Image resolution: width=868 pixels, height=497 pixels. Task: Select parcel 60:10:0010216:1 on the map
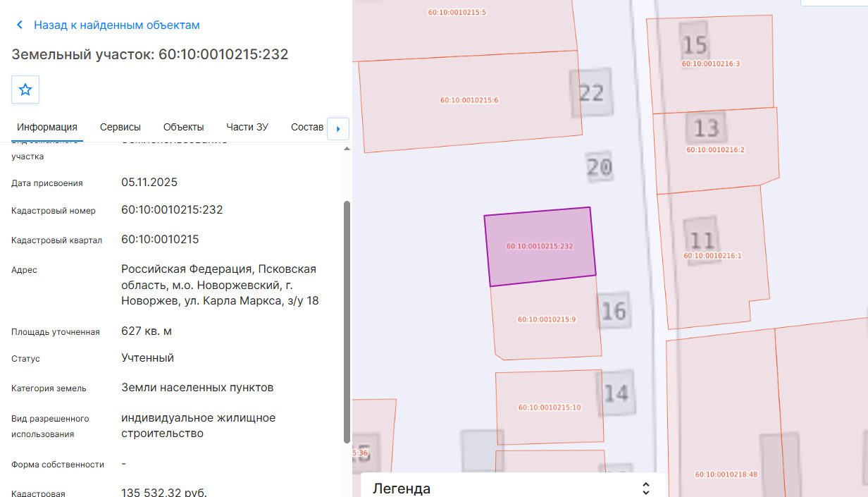[x=712, y=255]
